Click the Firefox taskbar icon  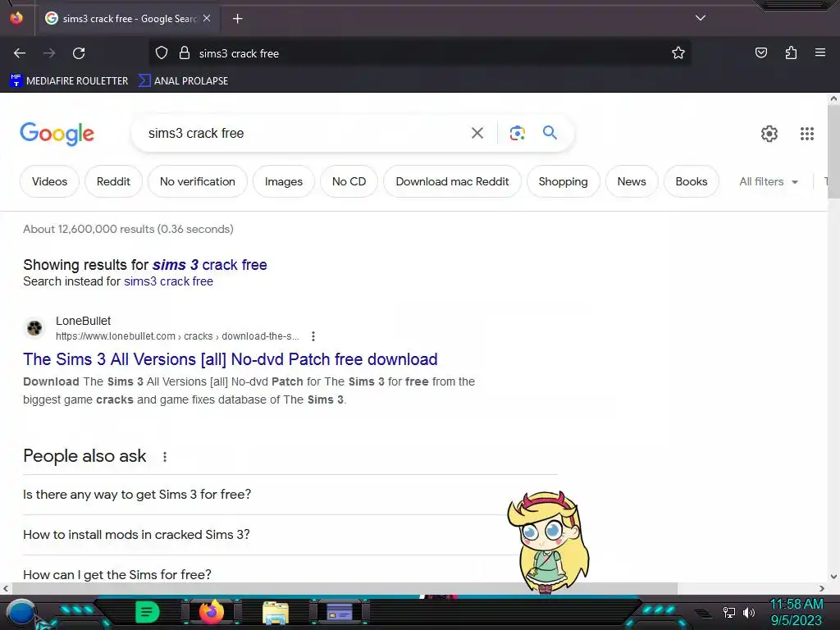tap(211, 612)
